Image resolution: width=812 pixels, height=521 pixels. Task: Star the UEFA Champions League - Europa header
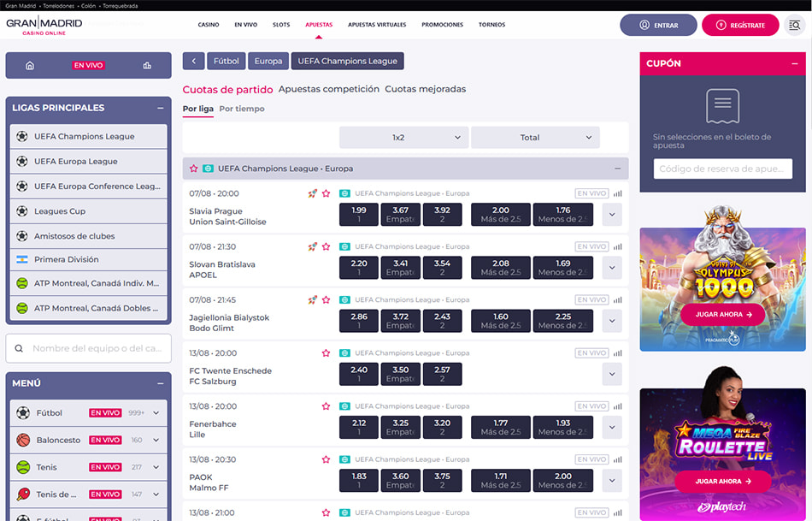tap(194, 169)
